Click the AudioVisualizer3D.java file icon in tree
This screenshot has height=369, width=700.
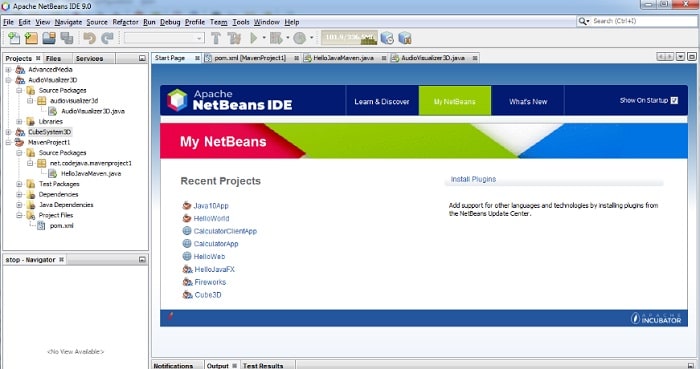[52, 111]
